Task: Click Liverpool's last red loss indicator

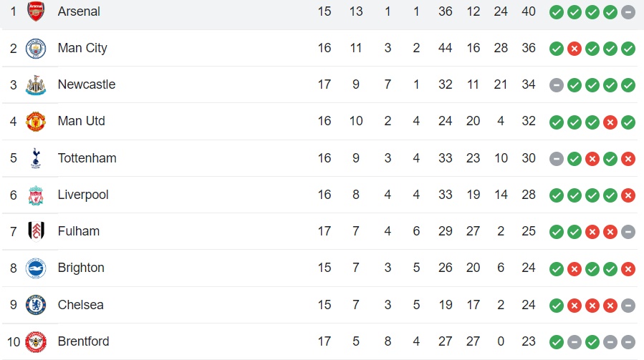Action: click(x=628, y=195)
